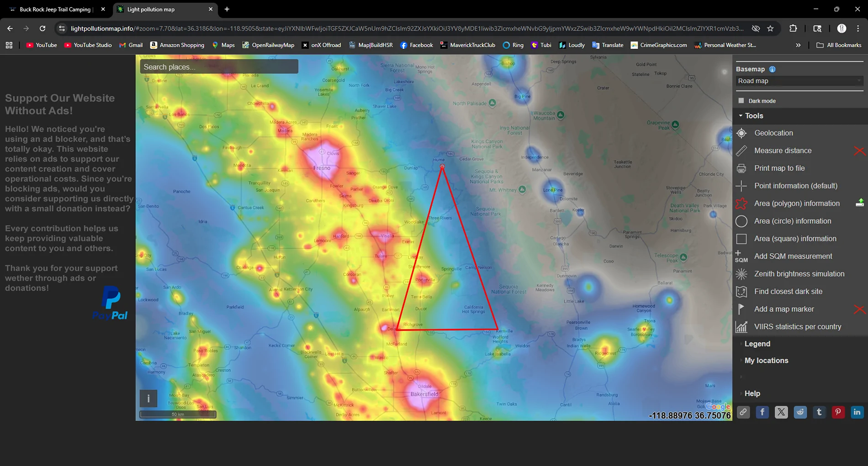Choose the Area polygon star icon
Image resolution: width=868 pixels, height=466 pixels.
click(x=741, y=204)
